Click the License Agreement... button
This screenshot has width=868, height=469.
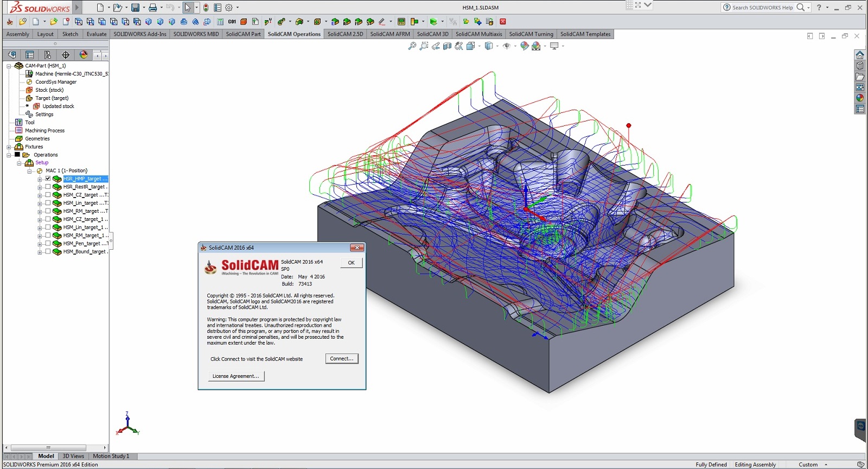[236, 376]
